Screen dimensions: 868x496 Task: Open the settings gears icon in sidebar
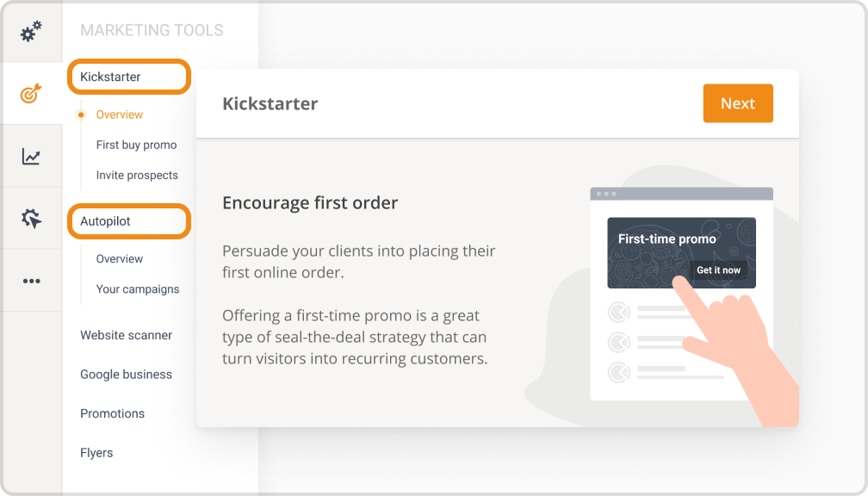point(31,32)
